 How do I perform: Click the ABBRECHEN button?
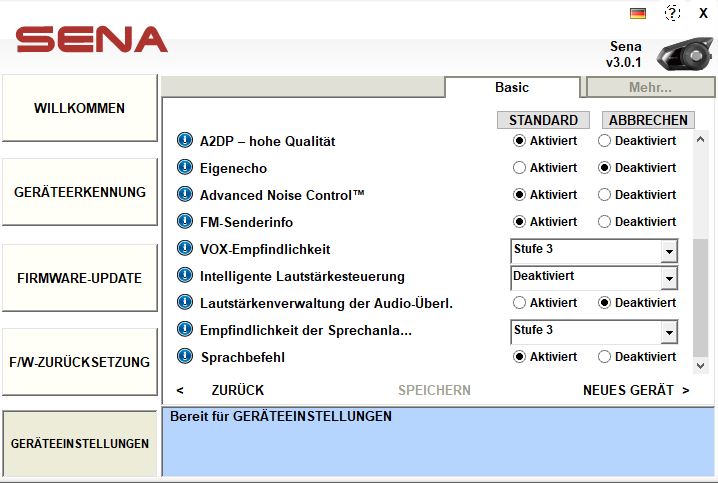648,120
